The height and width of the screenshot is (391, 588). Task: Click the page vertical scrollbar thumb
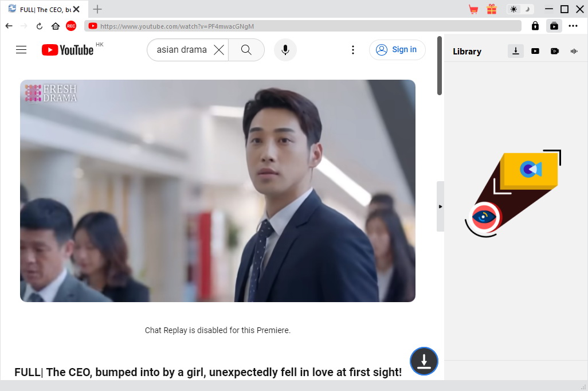pos(440,66)
